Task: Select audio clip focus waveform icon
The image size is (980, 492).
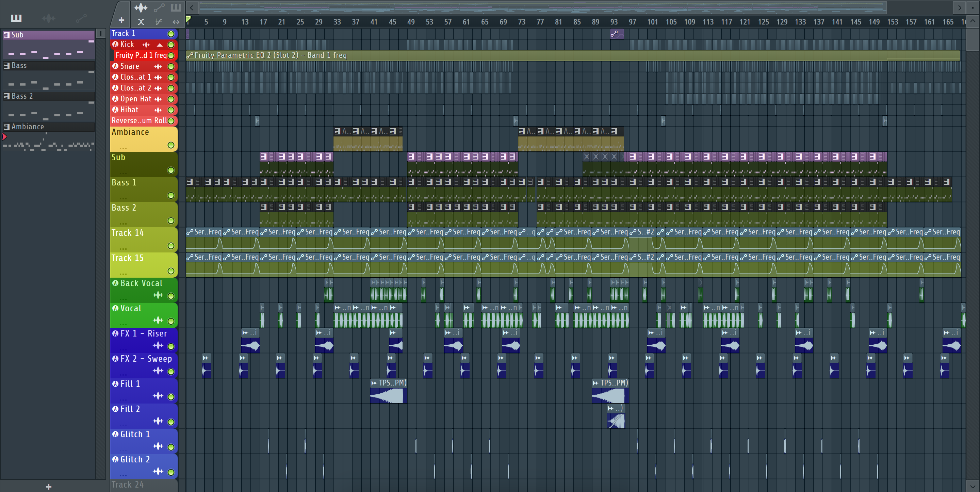Action: [141, 7]
